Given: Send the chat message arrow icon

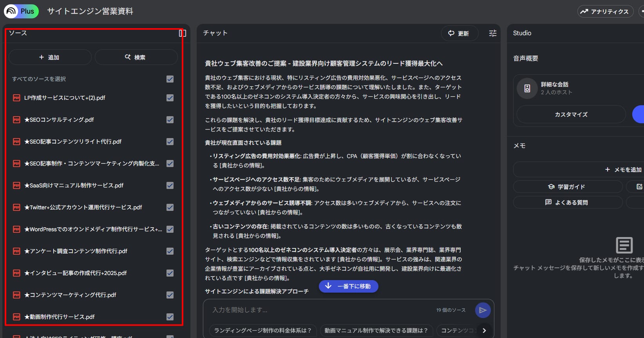Looking at the screenshot, I should [483, 310].
